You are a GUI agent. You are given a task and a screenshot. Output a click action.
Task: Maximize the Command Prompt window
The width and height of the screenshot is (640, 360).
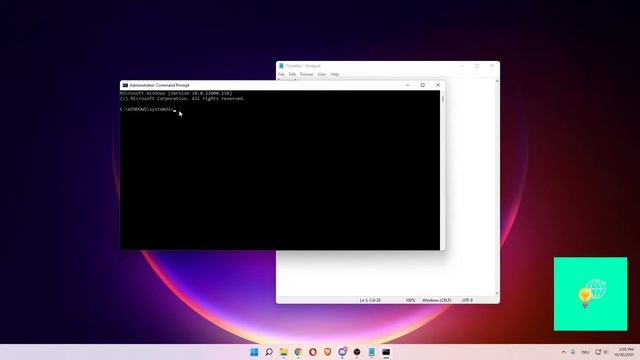[x=423, y=85]
